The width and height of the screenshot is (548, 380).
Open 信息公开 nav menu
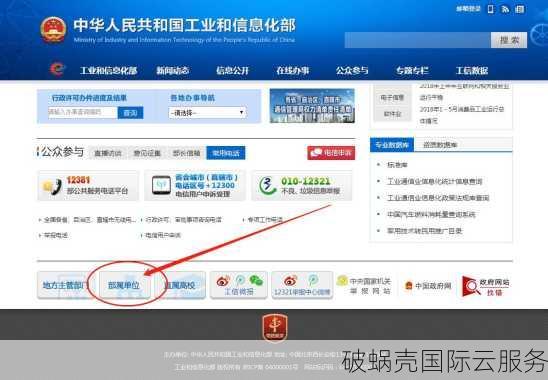pos(232,71)
